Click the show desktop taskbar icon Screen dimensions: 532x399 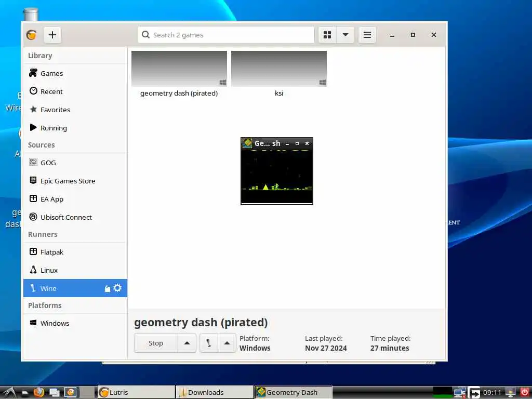coord(54,392)
